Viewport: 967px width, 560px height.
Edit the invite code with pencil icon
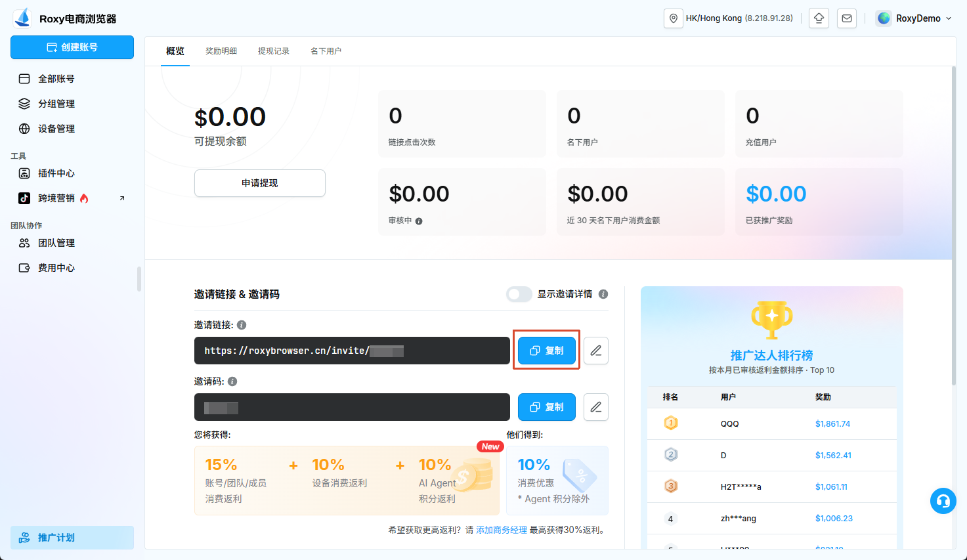[596, 407]
